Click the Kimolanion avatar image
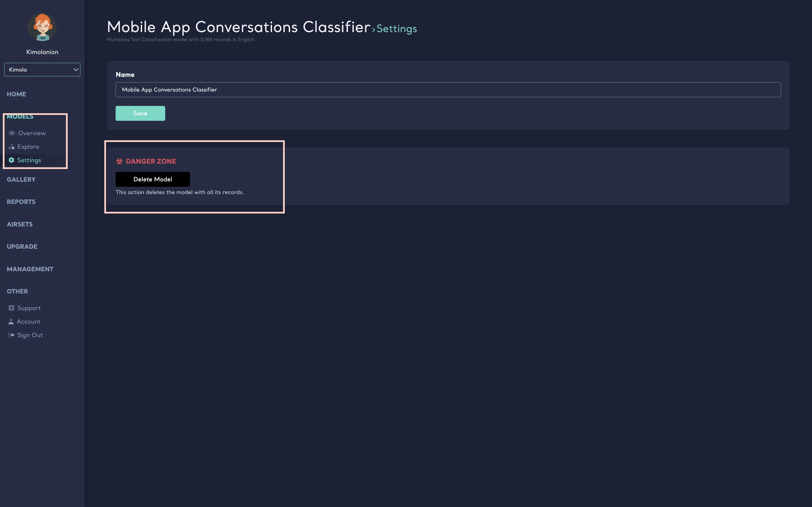Screen dimensions: 812x507 42,27
